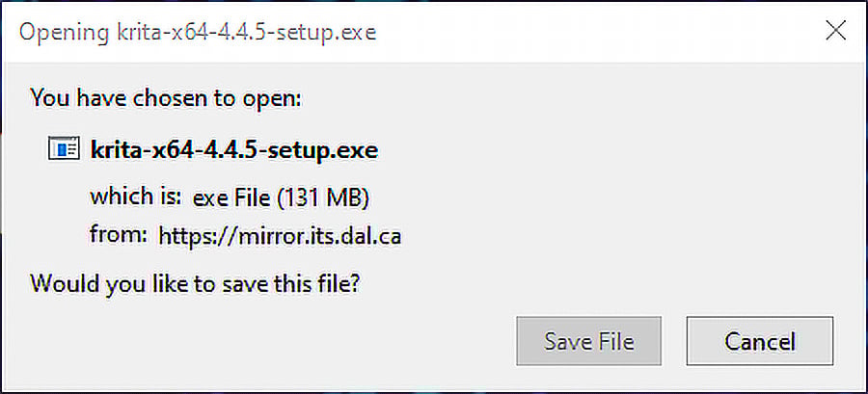
Task: Click the Save File button
Action: point(589,341)
